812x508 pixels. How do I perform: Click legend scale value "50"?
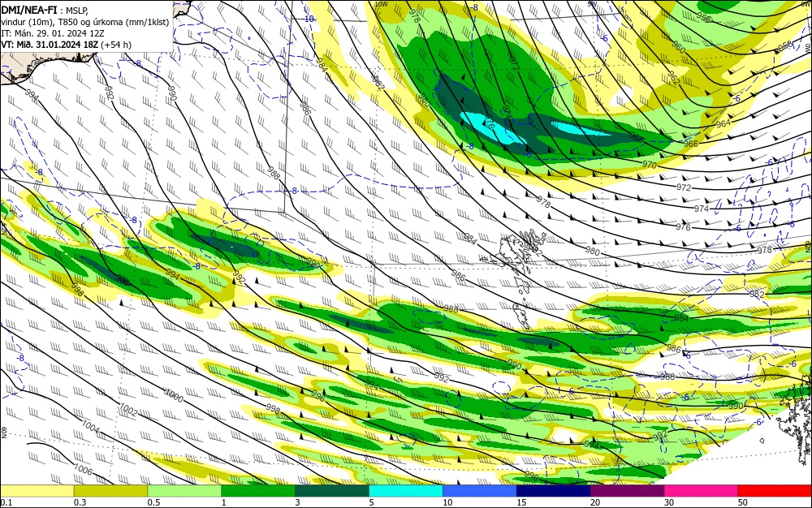coord(743,502)
